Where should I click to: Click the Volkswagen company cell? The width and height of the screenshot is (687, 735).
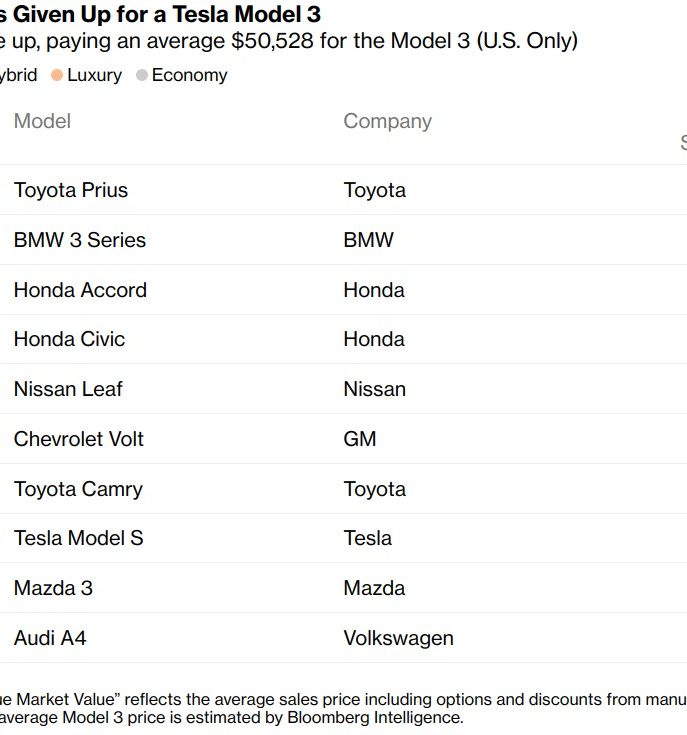click(x=398, y=638)
